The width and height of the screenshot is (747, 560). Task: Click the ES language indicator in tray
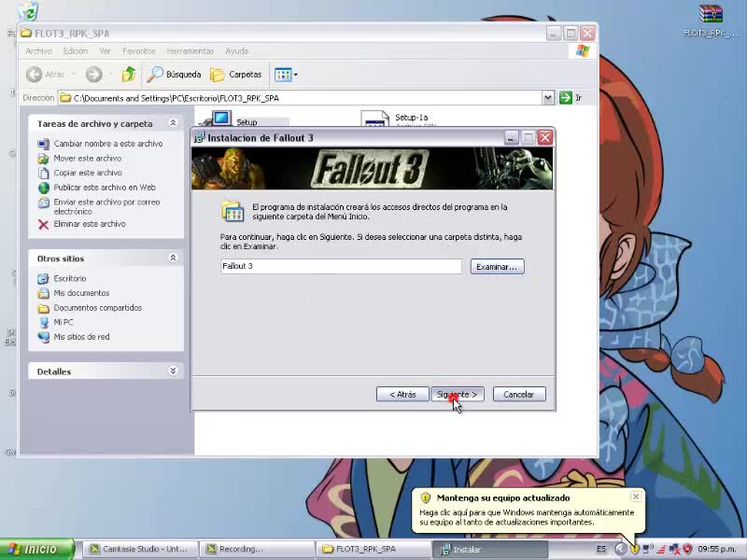point(601,549)
